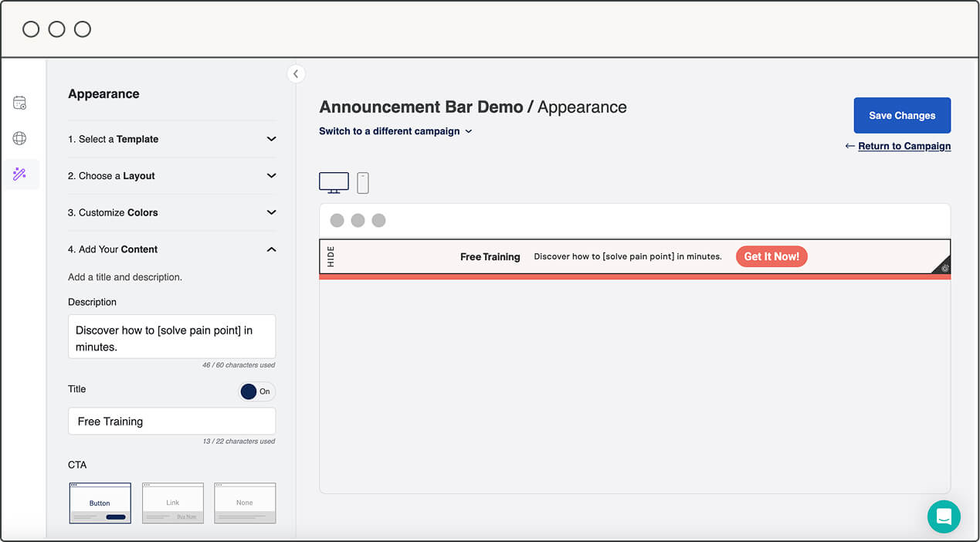
Task: Collapse the sidebar with the left chevron
Action: pyautogui.click(x=296, y=74)
